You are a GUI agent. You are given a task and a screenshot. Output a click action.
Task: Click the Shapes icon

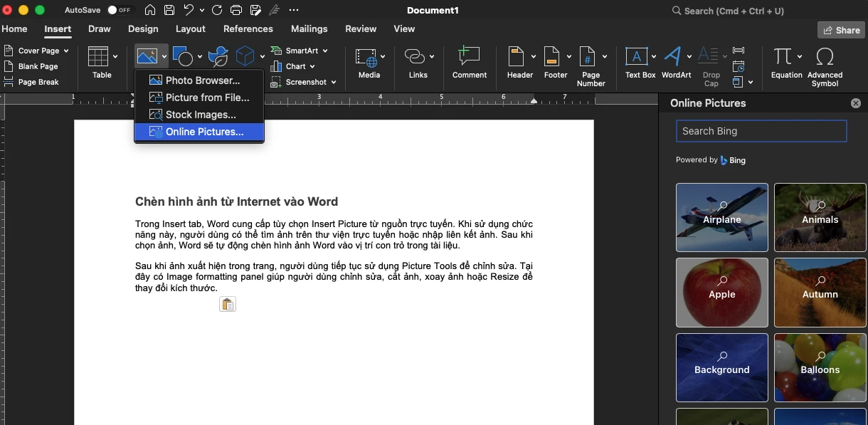183,57
